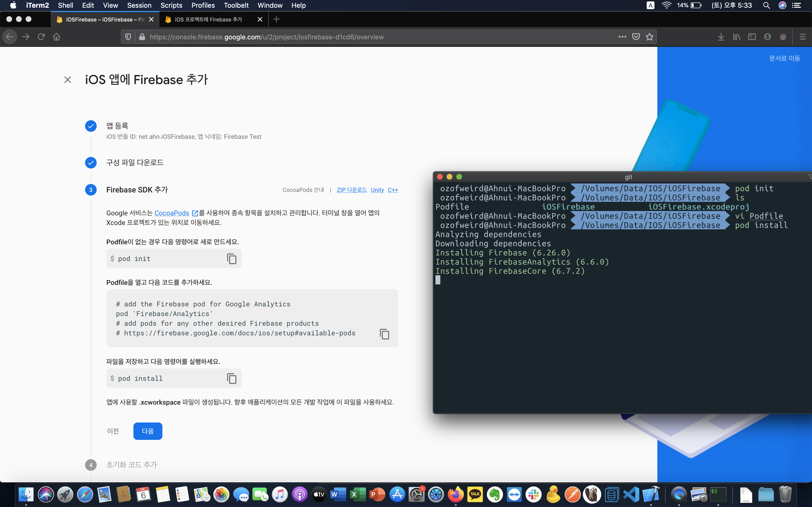This screenshot has width=812, height=507.
Task: Bookmark this page with star icon
Action: click(x=650, y=37)
